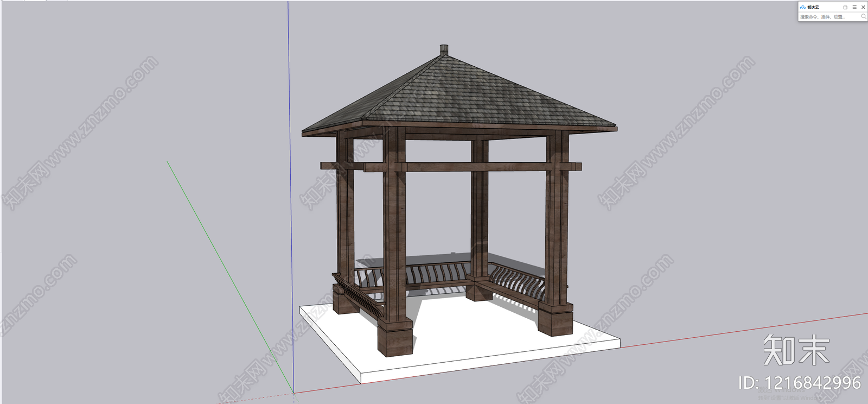Select the right-side curved bench railing
The width and height of the screenshot is (868, 404).
pos(516,281)
